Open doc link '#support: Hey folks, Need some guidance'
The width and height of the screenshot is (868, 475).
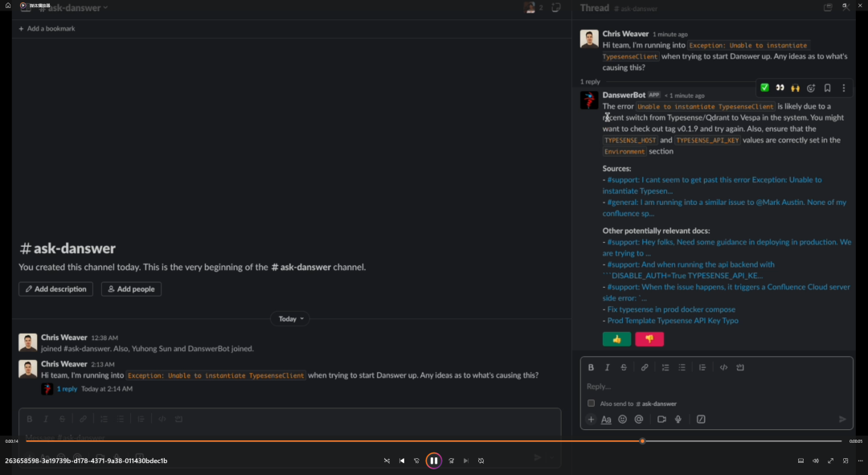pyautogui.click(x=727, y=248)
